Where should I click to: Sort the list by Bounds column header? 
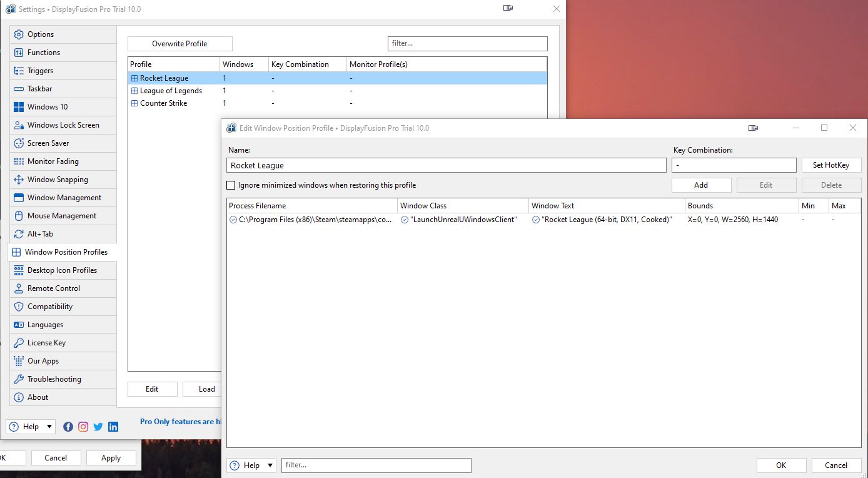[x=741, y=205]
